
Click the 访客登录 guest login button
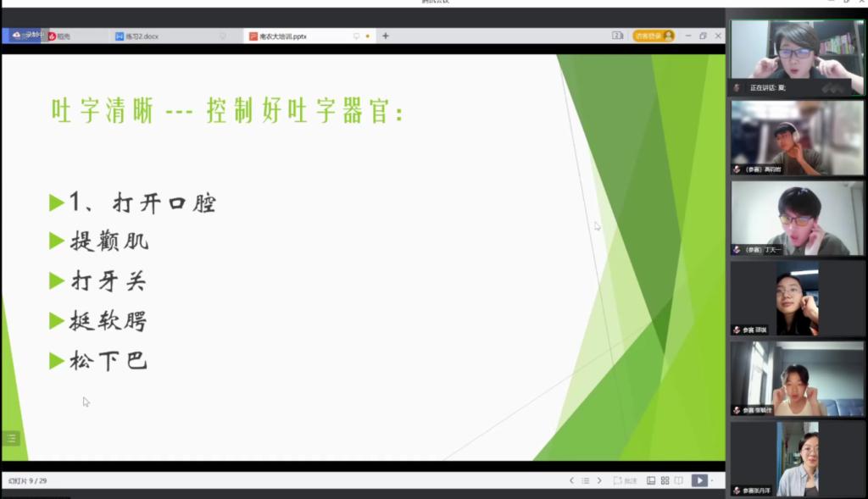[653, 36]
